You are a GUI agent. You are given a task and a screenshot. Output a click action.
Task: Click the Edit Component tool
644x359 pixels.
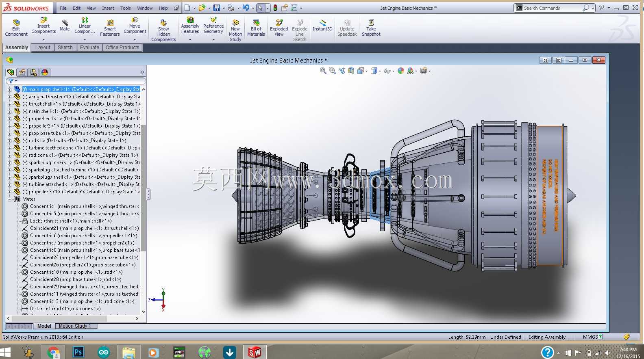16,28
